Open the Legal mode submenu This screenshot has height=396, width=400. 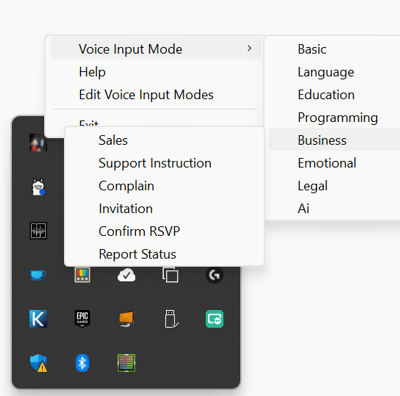pyautogui.click(x=312, y=186)
